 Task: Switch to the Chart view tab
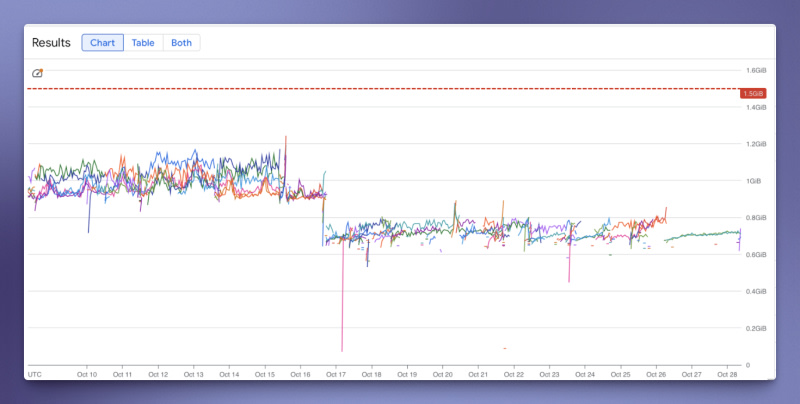point(103,43)
